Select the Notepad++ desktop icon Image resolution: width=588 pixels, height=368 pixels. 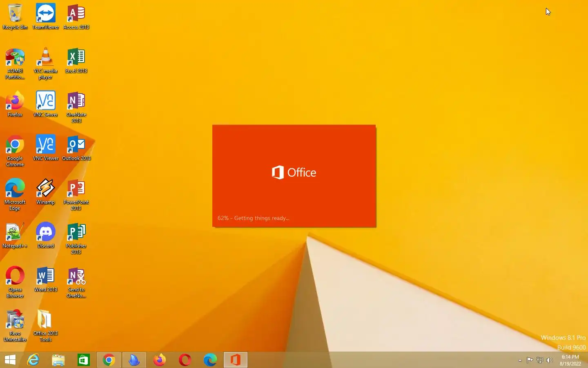pos(15,236)
